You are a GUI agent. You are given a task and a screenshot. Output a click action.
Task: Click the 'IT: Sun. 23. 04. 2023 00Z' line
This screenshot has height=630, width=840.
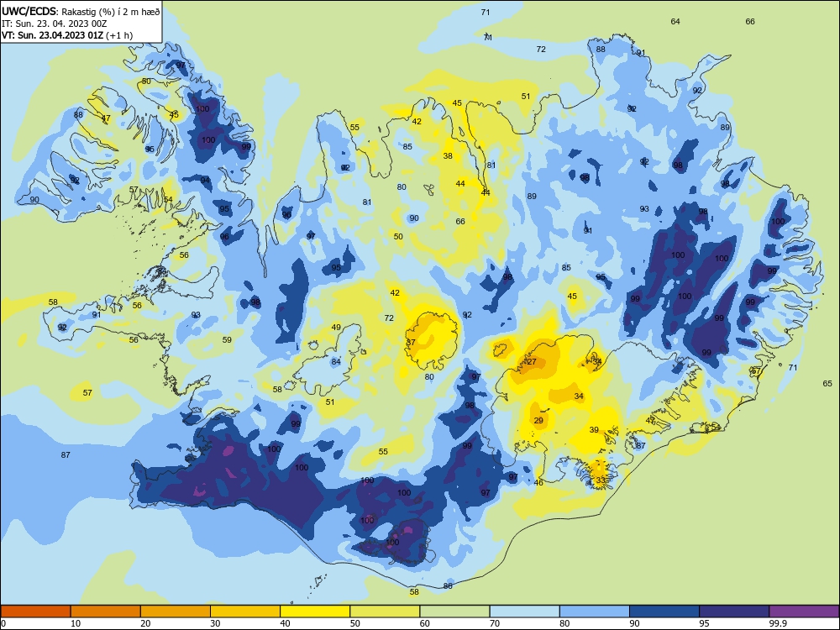point(54,24)
